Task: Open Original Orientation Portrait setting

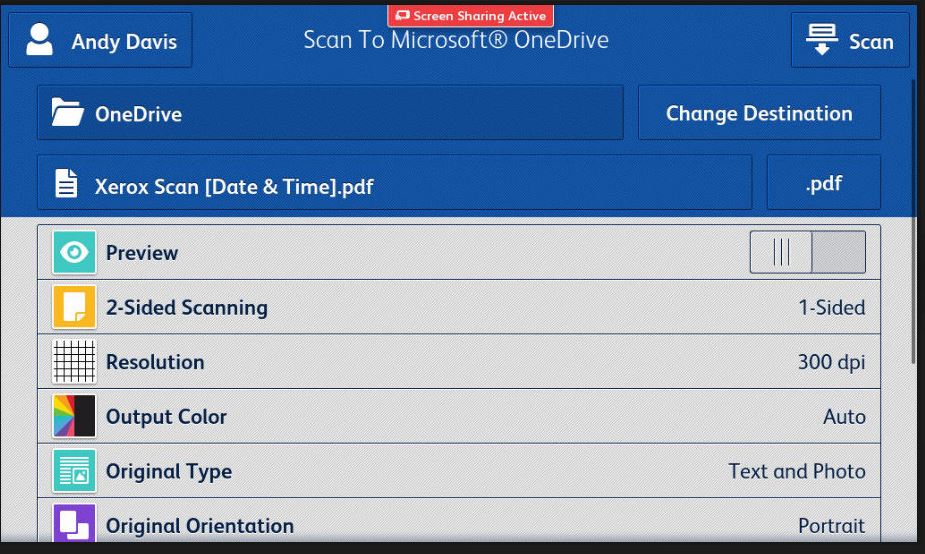Action: point(831,525)
